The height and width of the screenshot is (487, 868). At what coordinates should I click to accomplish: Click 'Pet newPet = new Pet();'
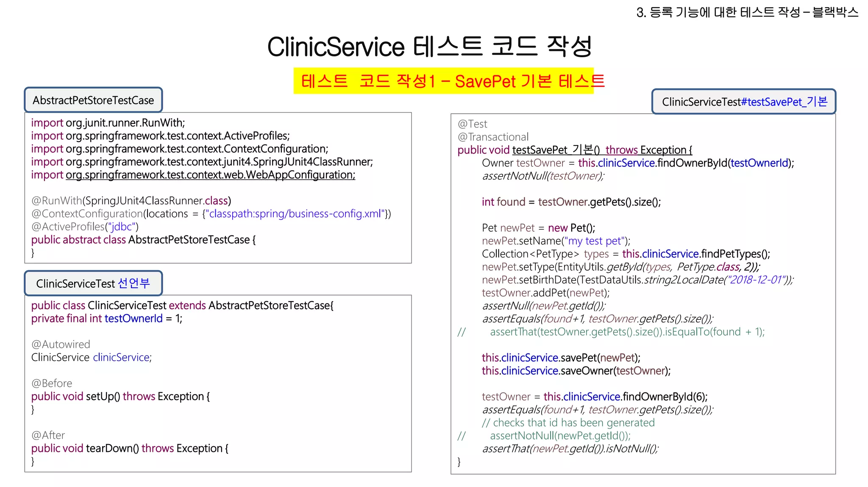coord(538,228)
